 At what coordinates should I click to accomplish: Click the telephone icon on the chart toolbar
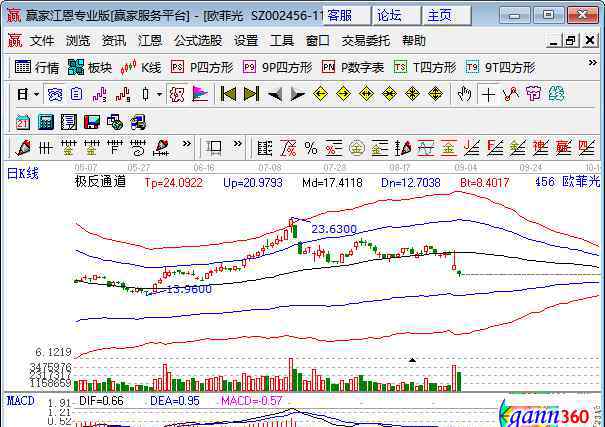pos(534,94)
